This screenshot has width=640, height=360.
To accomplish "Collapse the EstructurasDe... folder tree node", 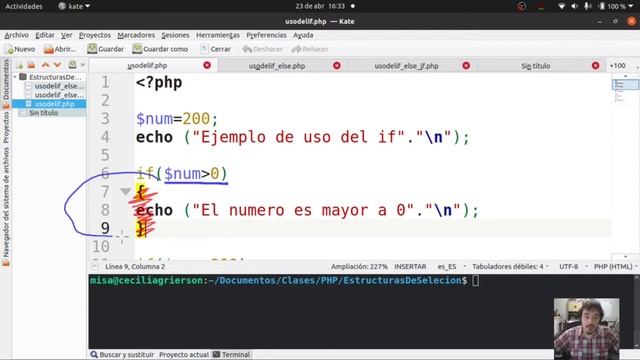I will coord(15,77).
